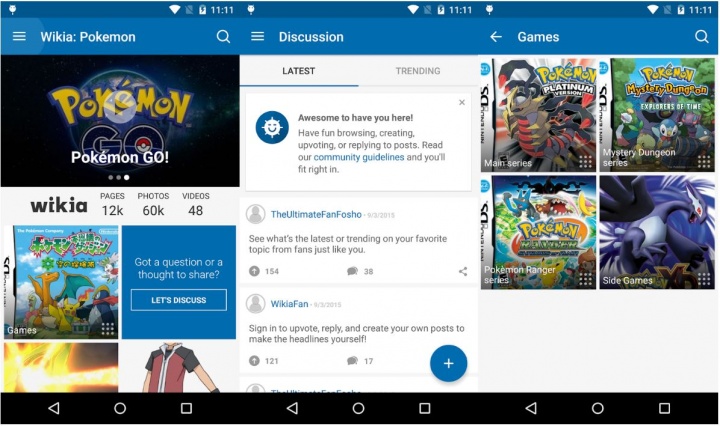Switch to the LATEST tab
Viewport: 720px width, 426px height.
tap(299, 71)
